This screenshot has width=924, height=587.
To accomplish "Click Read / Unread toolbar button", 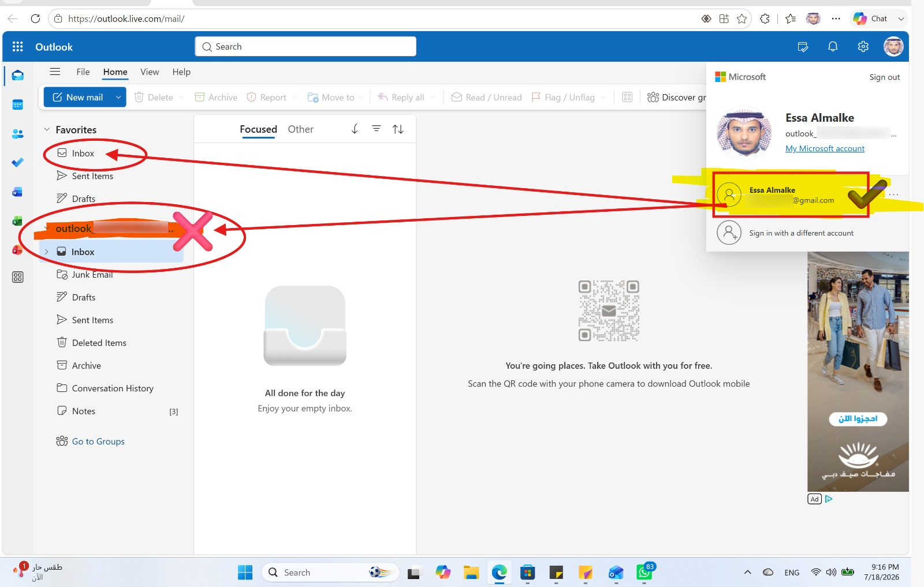I will [486, 97].
